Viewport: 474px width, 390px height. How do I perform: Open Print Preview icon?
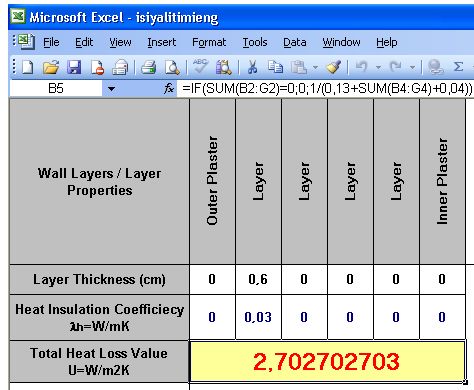172,67
